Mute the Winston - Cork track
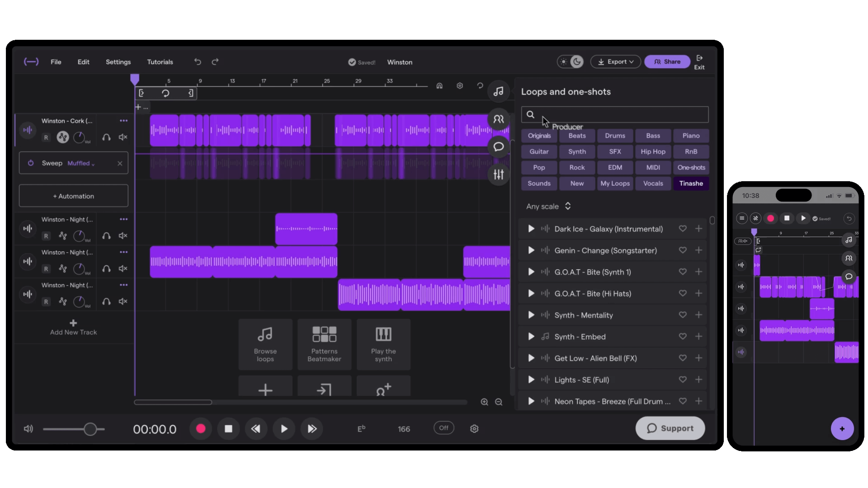The image size is (868, 488). [123, 137]
